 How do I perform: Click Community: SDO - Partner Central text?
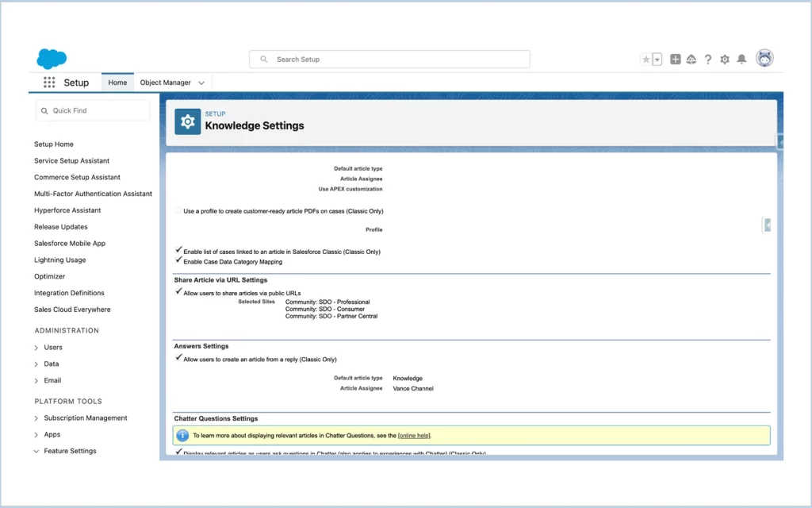[x=331, y=316]
